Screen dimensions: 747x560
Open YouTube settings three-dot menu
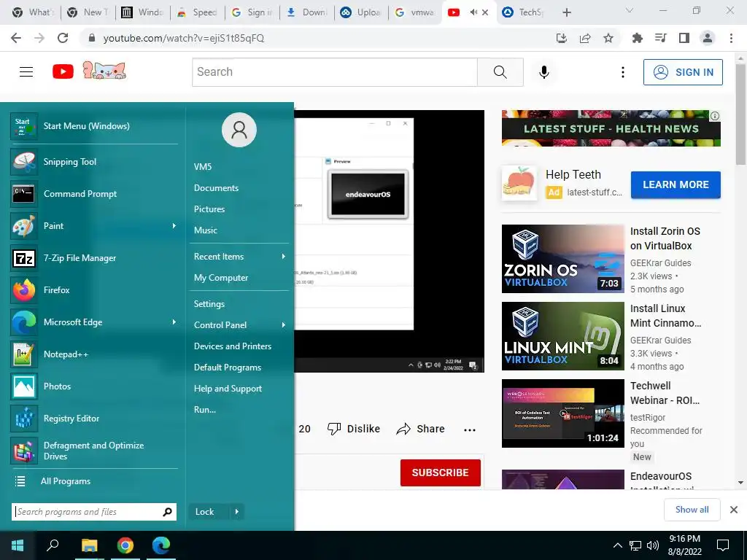point(623,72)
